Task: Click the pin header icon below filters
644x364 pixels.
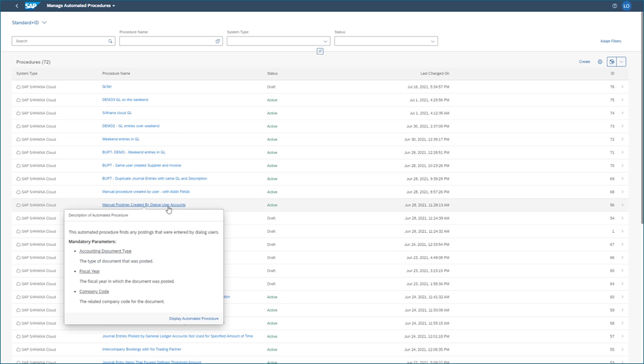Action: [x=320, y=51]
